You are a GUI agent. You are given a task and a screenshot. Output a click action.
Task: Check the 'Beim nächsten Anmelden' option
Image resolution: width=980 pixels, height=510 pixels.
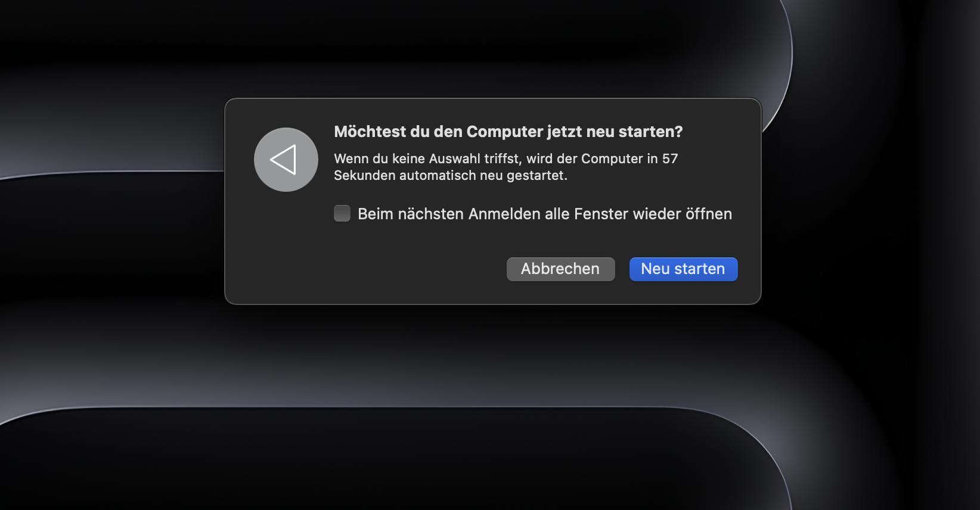342,213
